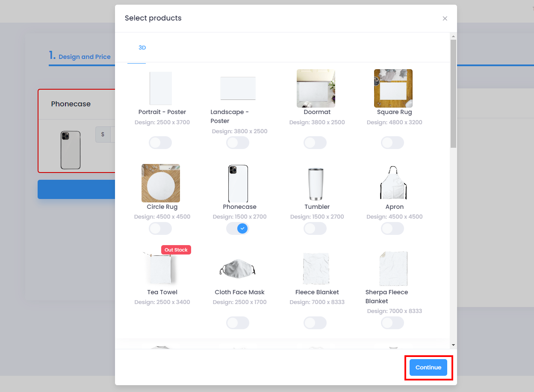Image resolution: width=534 pixels, height=392 pixels.
Task: Toggle the Apron product on
Action: 392,228
